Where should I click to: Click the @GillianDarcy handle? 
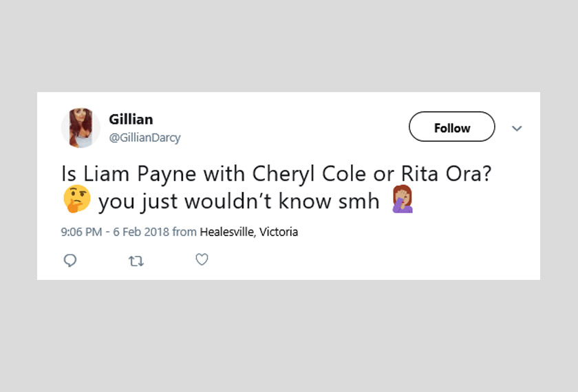click(x=144, y=138)
